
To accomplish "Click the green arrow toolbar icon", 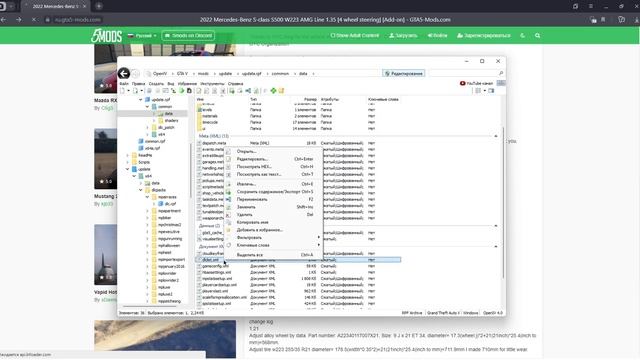I will (x=182, y=91).
